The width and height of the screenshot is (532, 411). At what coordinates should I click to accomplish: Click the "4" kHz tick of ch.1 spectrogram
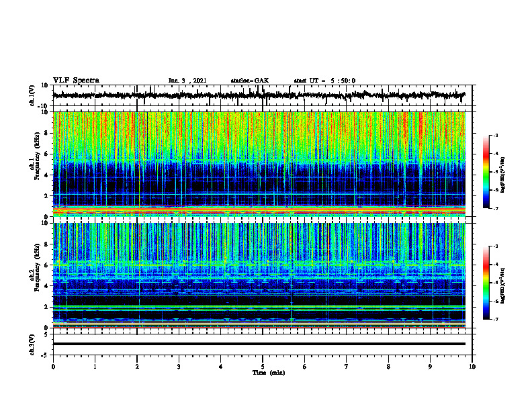[47, 175]
